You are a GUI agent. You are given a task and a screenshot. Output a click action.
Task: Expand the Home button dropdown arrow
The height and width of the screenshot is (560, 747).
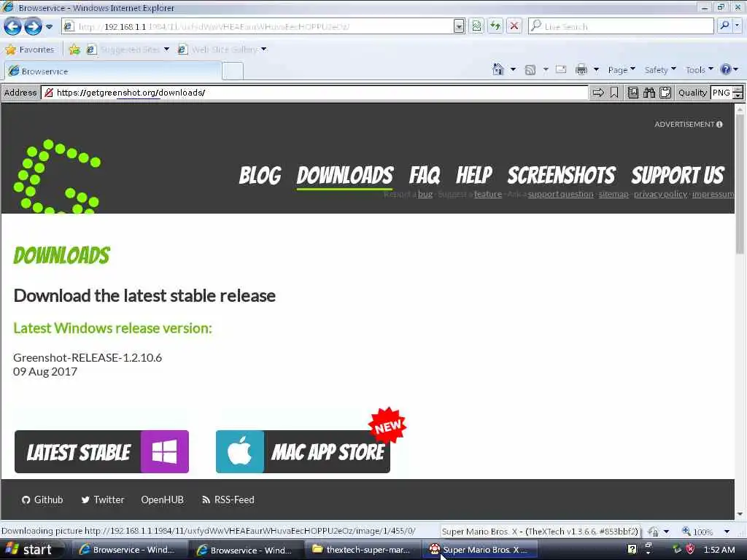click(513, 69)
